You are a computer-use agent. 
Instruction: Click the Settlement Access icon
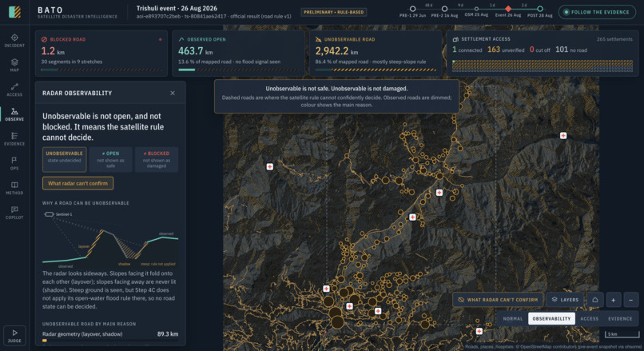click(455, 39)
